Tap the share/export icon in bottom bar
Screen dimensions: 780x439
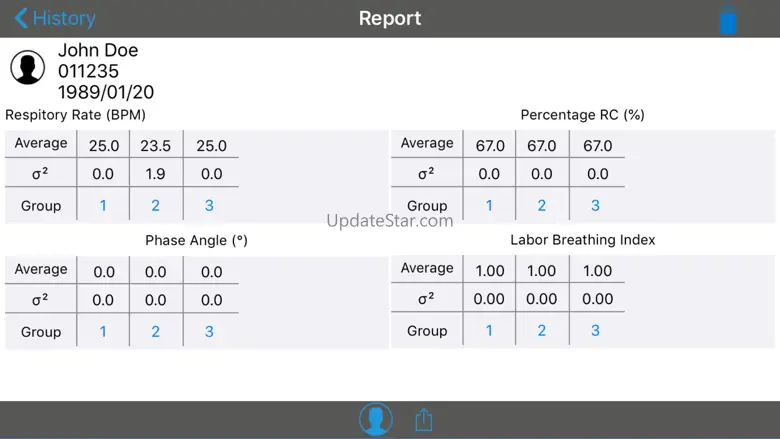click(424, 420)
